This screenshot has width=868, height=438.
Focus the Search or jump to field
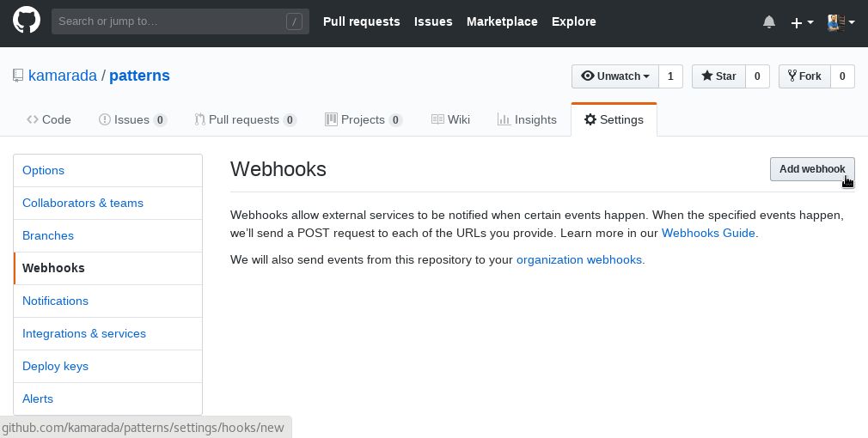tap(180, 21)
